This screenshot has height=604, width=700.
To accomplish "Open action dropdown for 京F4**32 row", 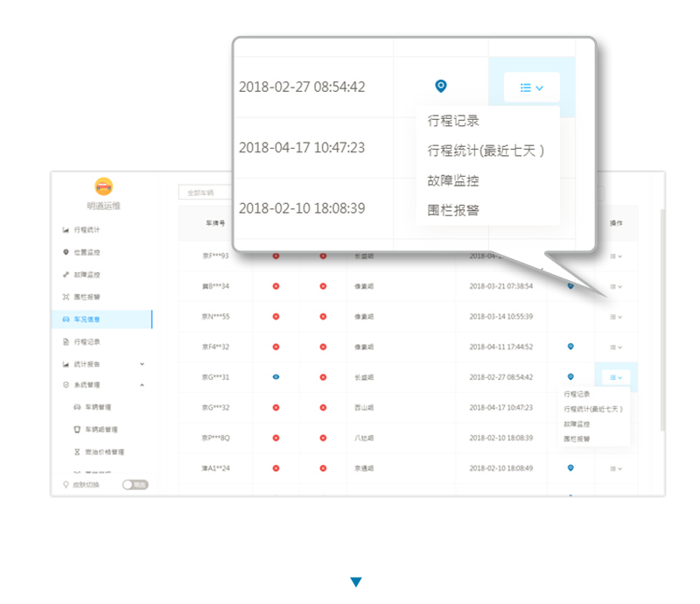I will coord(616,347).
